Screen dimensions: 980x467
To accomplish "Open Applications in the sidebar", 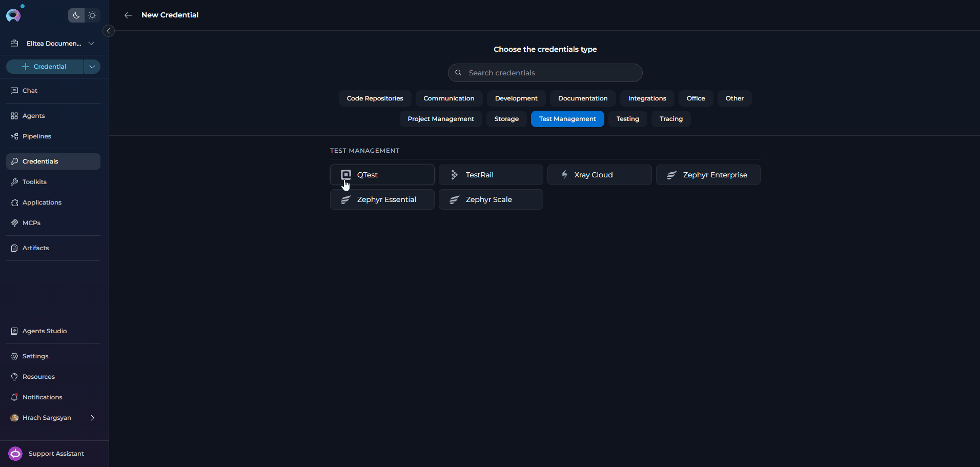I will pyautogui.click(x=53, y=202).
